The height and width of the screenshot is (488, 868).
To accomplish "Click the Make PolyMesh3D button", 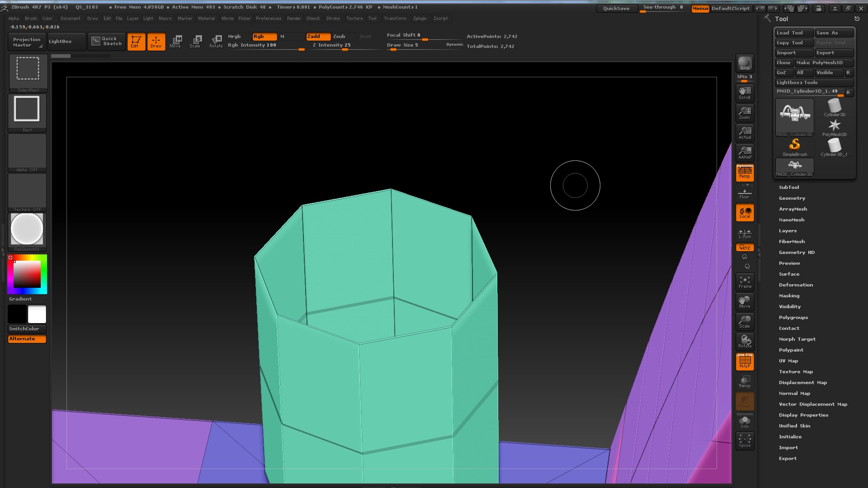I will pos(824,63).
